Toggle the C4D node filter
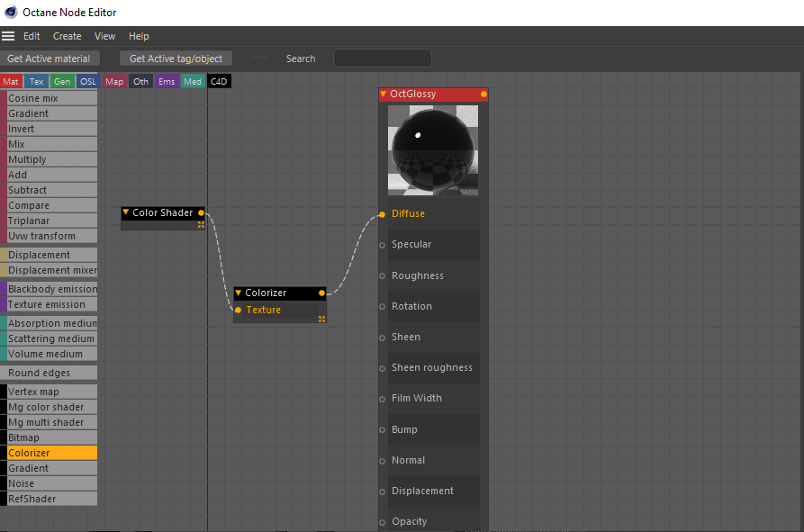804x532 pixels. pyautogui.click(x=219, y=82)
